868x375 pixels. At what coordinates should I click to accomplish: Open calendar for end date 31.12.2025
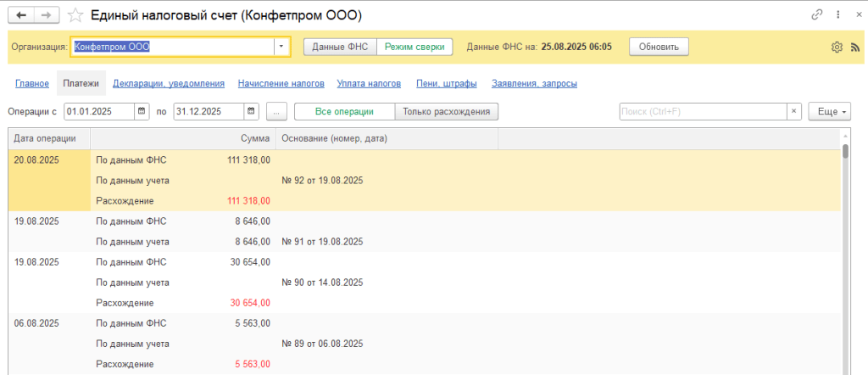tap(252, 111)
